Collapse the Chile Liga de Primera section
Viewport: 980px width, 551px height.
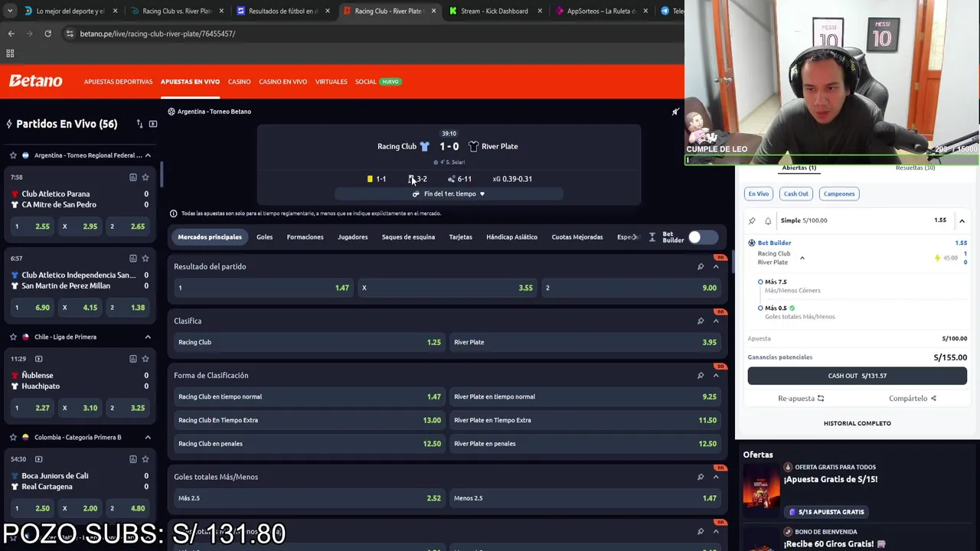[148, 337]
